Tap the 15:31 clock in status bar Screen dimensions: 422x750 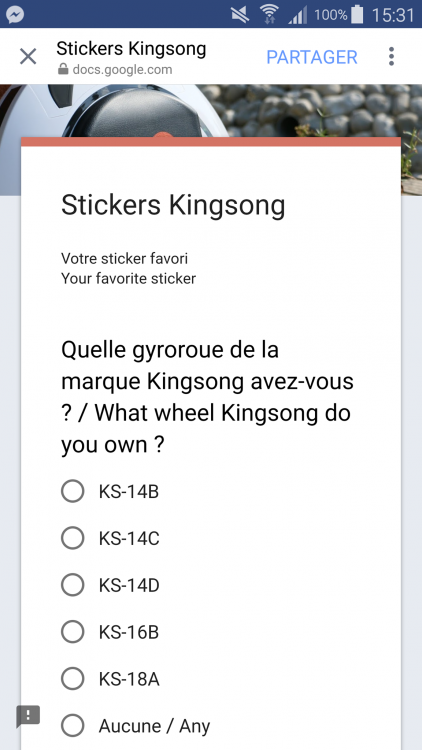tap(392, 15)
